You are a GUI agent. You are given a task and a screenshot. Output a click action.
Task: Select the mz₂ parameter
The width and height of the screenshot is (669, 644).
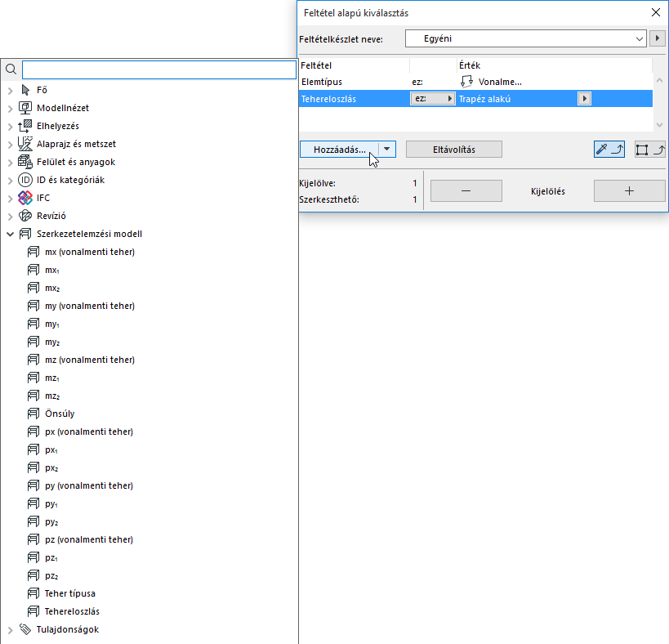pyautogui.click(x=52, y=396)
